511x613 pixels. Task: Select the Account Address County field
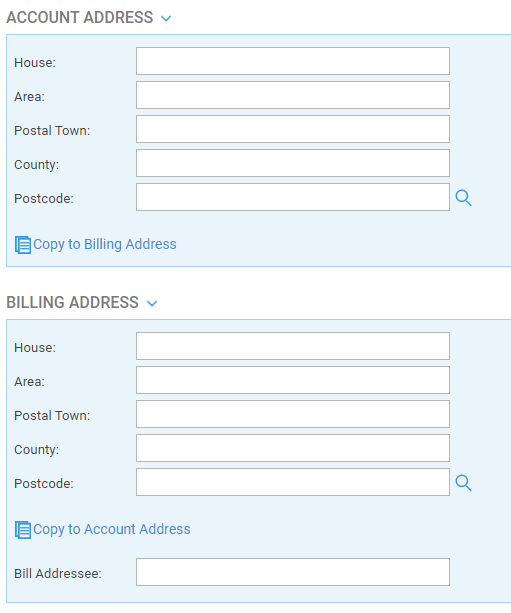point(293,163)
